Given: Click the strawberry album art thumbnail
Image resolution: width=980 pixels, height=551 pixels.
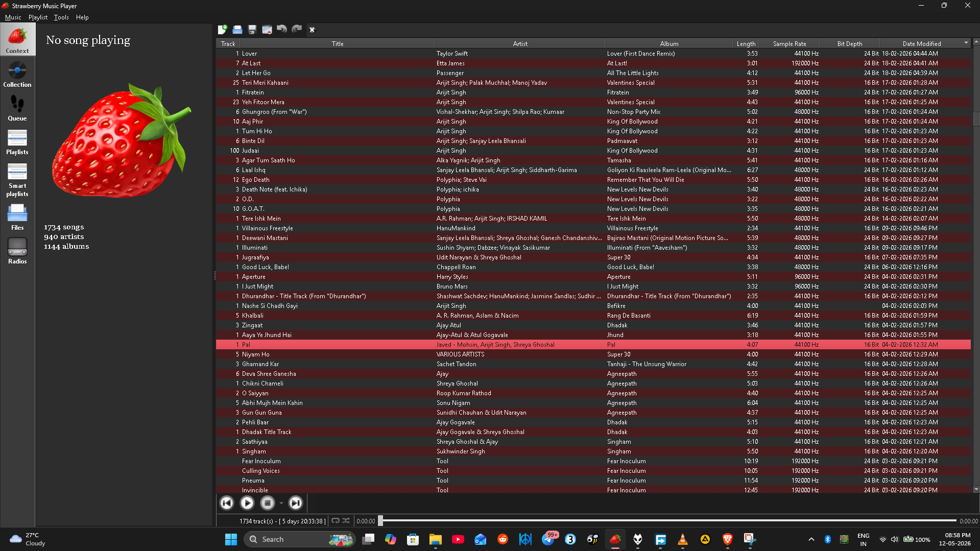Looking at the screenshot, I should coord(122,140).
